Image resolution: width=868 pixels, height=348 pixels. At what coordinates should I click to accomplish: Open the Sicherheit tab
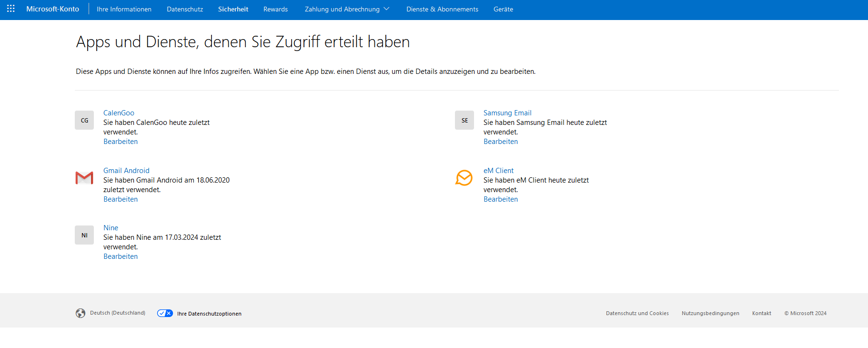(x=233, y=9)
